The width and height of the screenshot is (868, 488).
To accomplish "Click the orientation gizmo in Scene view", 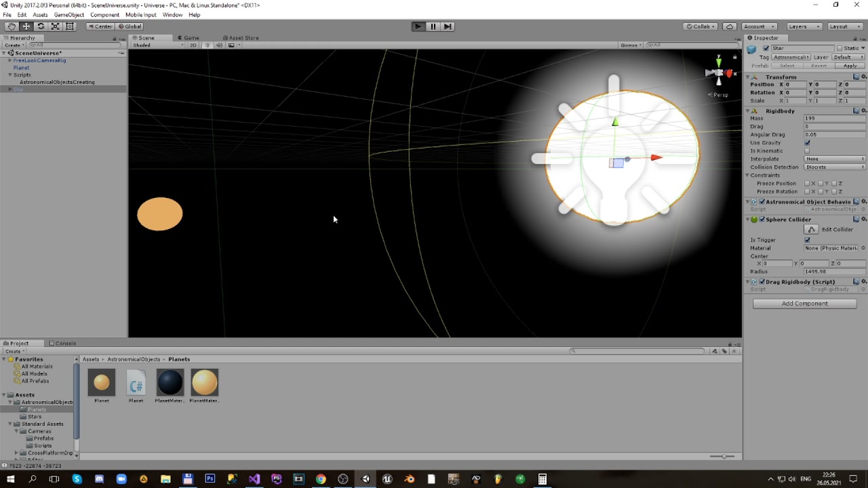I will (719, 73).
